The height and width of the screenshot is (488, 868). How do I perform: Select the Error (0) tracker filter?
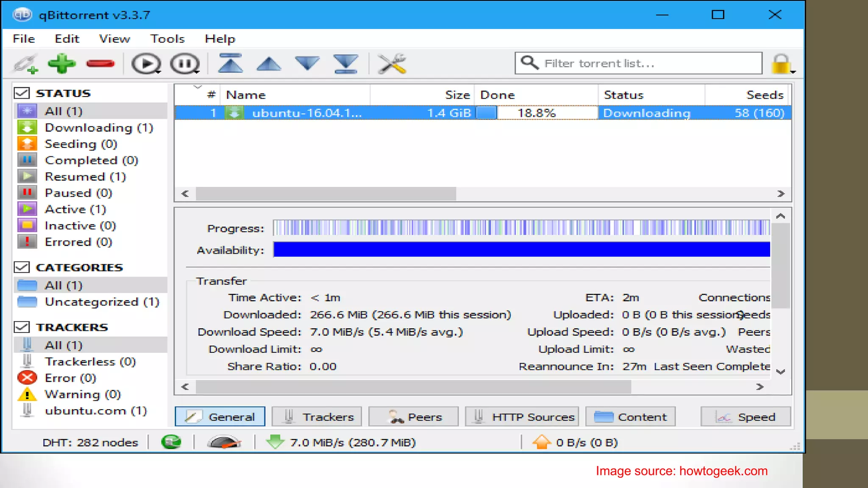tap(91, 377)
